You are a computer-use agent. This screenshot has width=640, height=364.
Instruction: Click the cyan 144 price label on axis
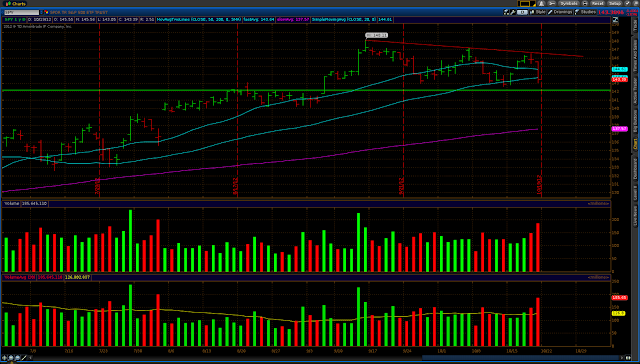[x=619, y=70]
